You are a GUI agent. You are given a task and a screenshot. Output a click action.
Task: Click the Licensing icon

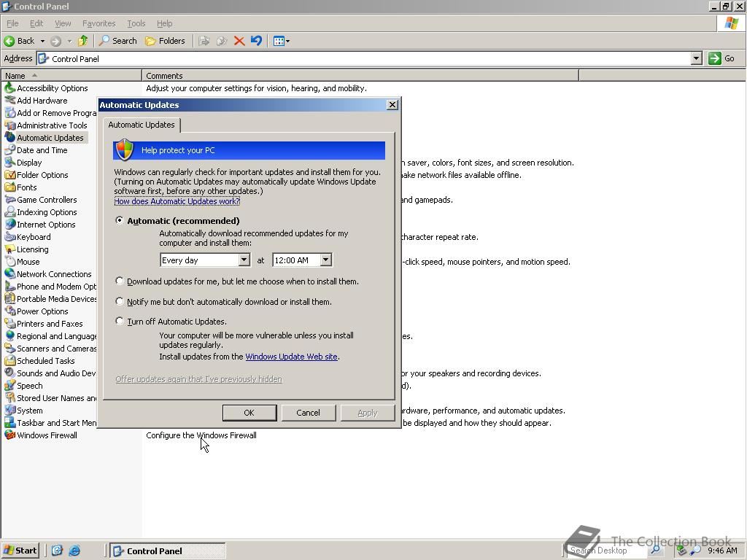click(9, 249)
